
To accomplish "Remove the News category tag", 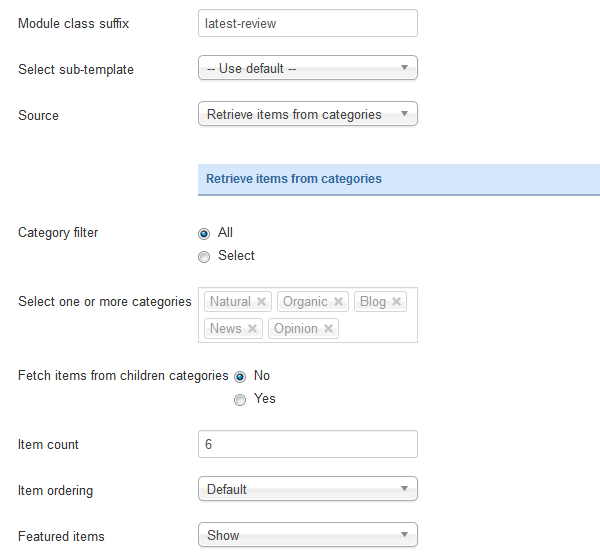I will [x=253, y=329].
